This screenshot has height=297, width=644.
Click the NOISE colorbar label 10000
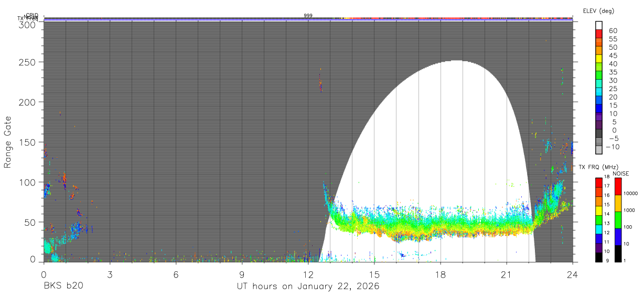click(631, 193)
